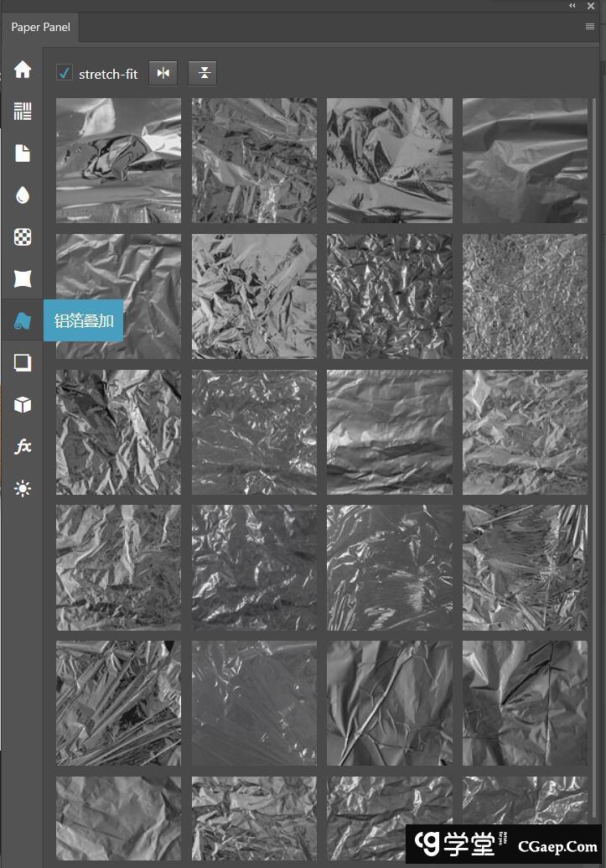Screen dimensions: 606x868
Task: Collapse the panel with double-arrow icon
Action: 572,6
